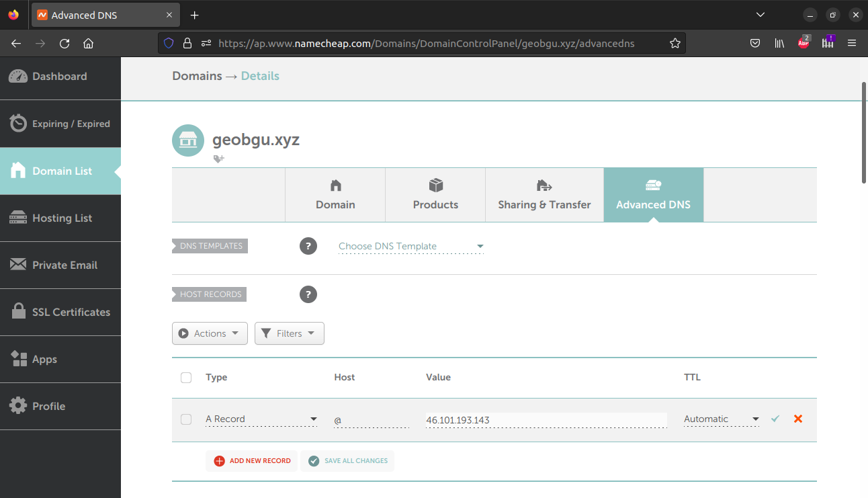The height and width of the screenshot is (498, 868).
Task: Click the Host Records help question mark icon
Action: pos(308,294)
